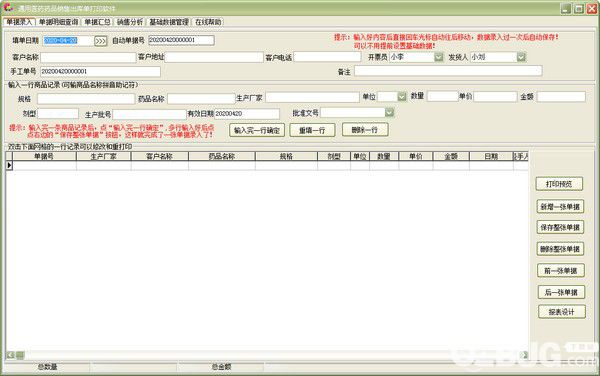Click the 数量 input field
600x376 pixels.
pos(442,96)
